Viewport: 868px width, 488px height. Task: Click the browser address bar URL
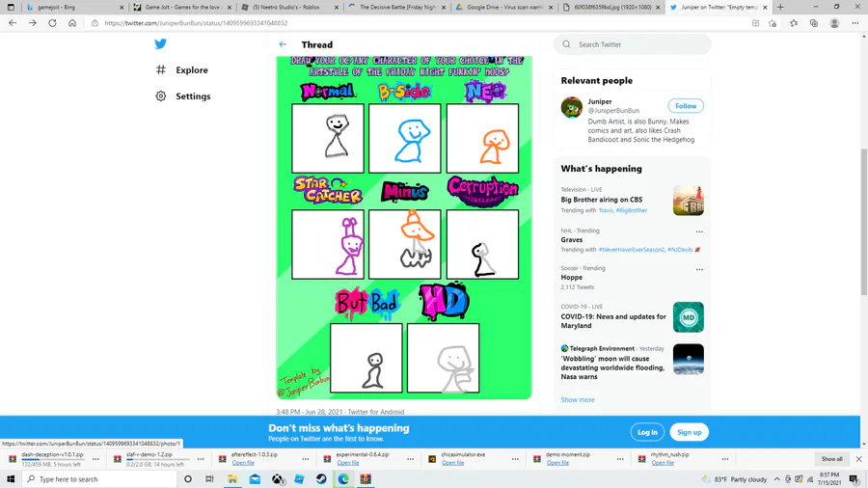click(196, 23)
